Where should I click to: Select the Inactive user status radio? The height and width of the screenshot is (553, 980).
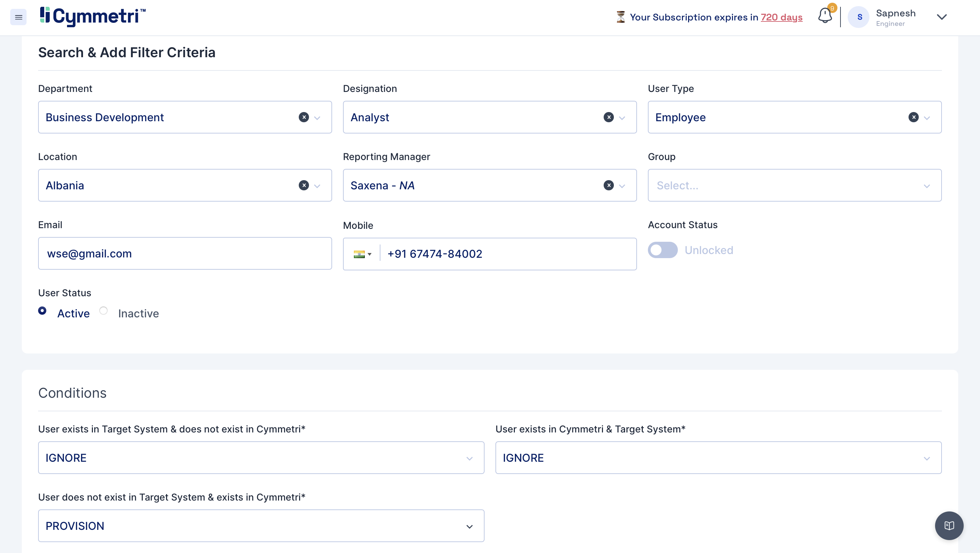point(103,311)
